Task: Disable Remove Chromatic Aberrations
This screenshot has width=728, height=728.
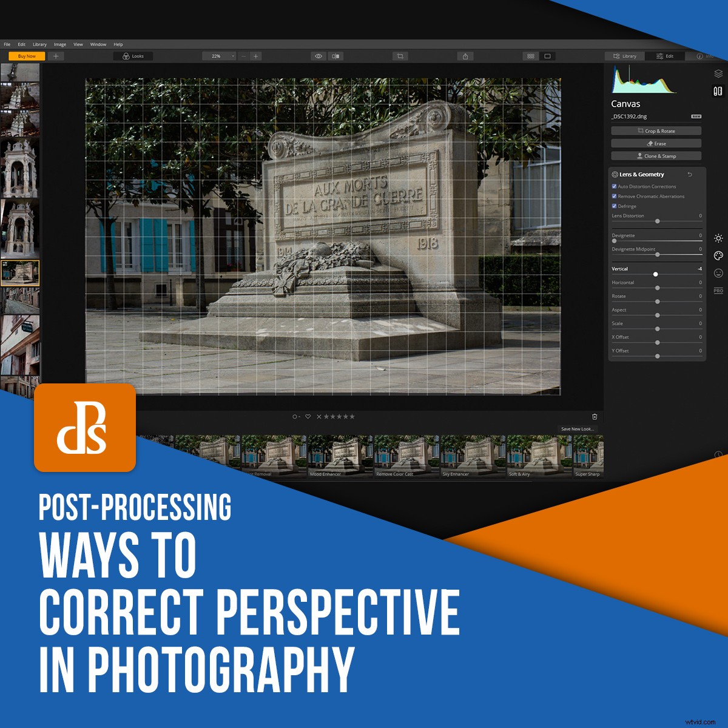Action: pos(615,196)
